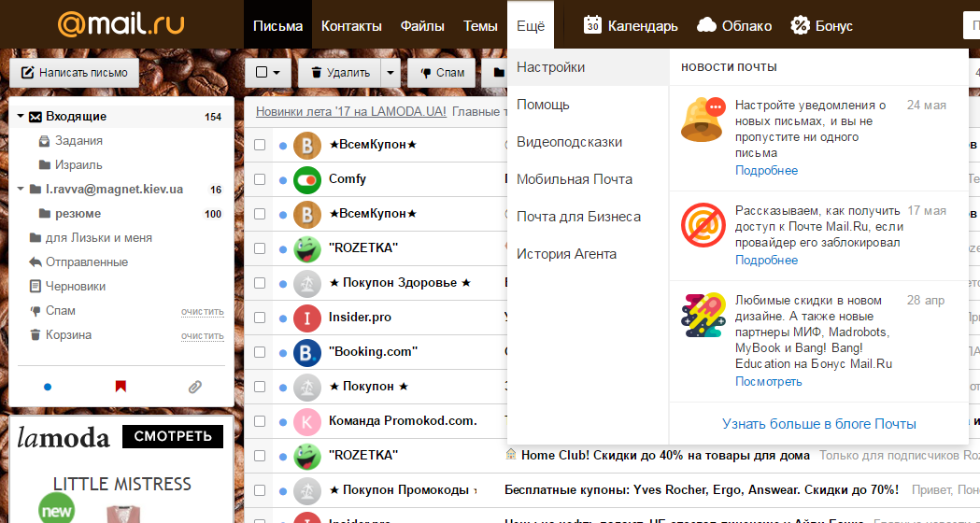Image resolution: width=980 pixels, height=523 pixels.
Task: Open the Облако cloud icon
Action: coord(706,25)
